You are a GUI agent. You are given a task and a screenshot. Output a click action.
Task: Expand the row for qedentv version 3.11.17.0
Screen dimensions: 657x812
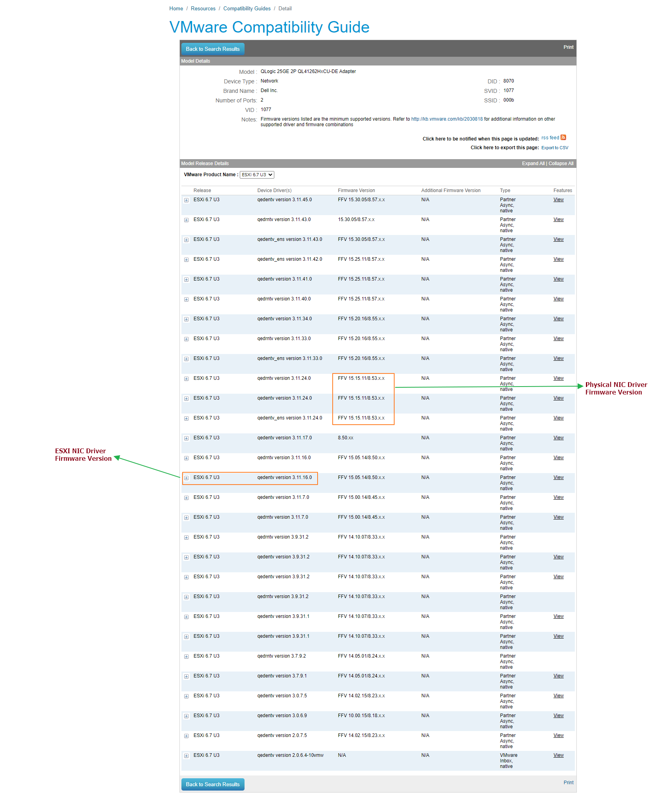[187, 438]
